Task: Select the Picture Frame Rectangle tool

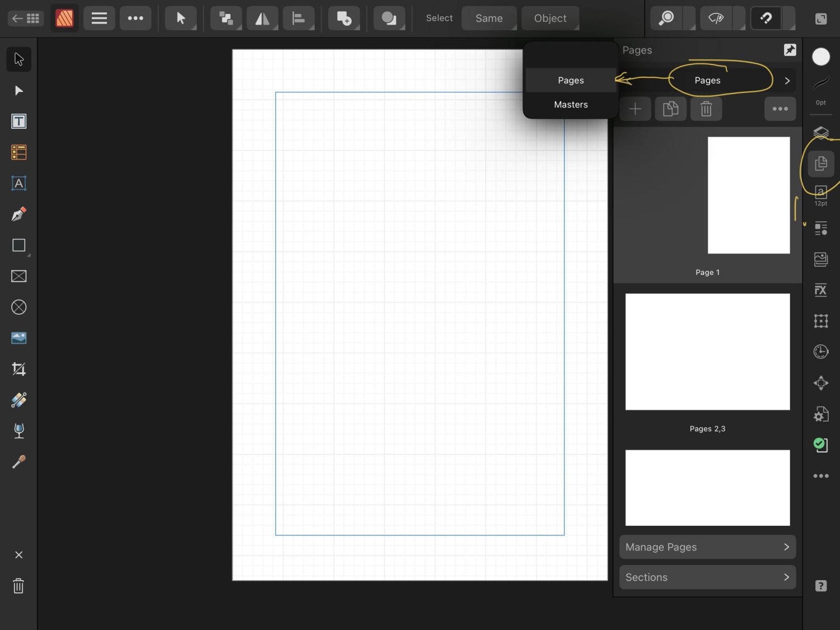Action: [18, 276]
